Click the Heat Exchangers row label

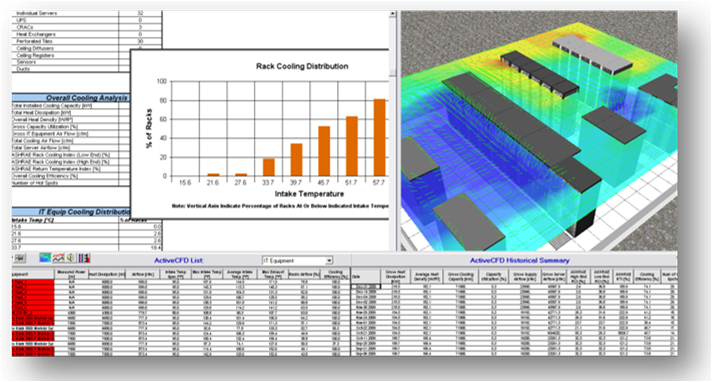(36, 34)
